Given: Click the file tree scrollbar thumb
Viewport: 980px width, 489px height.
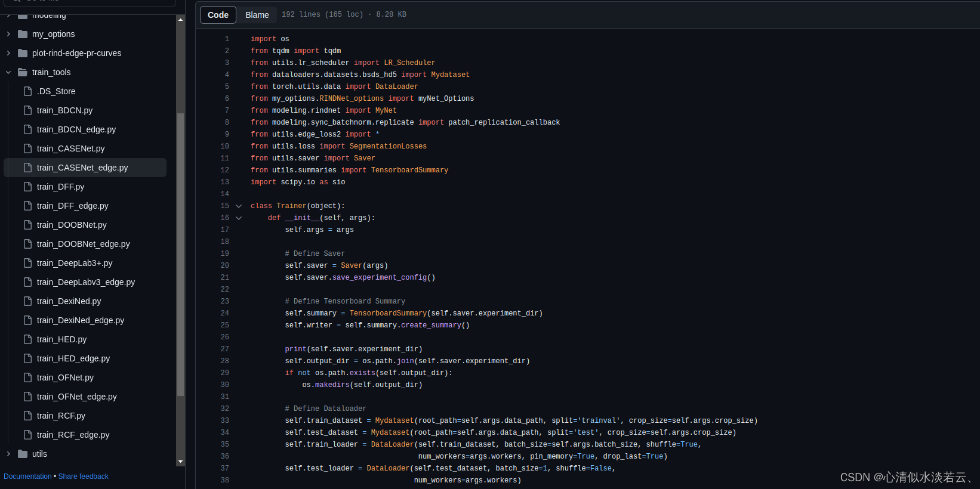Looking at the screenshot, I should pos(181,255).
